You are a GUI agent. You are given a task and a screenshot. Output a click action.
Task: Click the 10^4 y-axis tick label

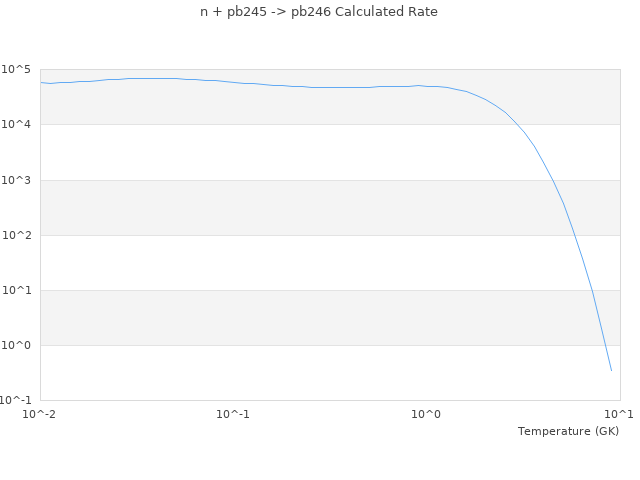[18, 125]
